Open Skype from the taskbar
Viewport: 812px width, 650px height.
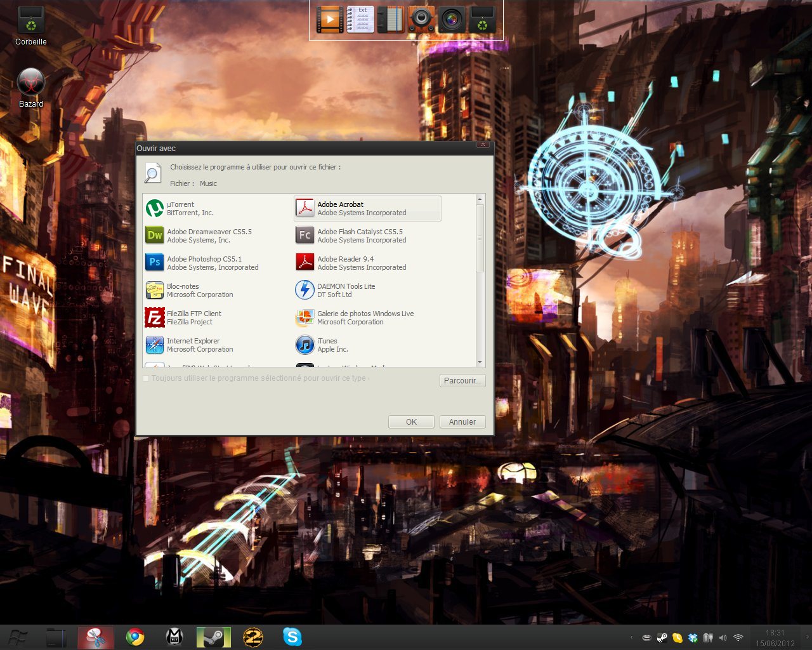coord(292,637)
